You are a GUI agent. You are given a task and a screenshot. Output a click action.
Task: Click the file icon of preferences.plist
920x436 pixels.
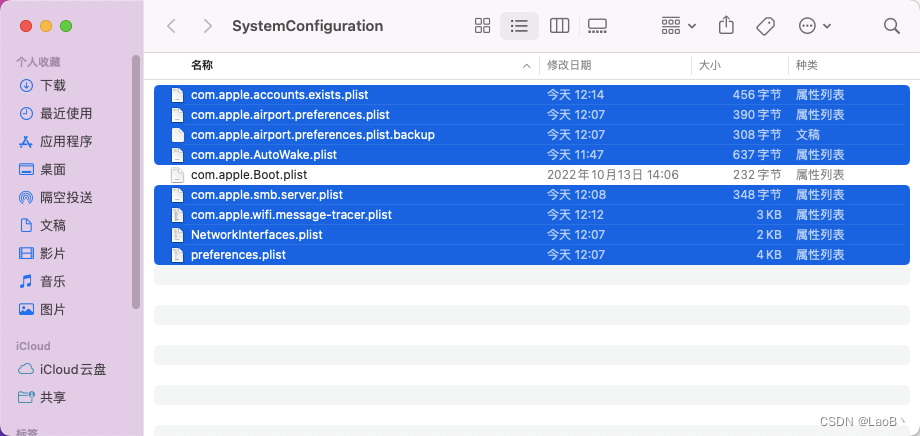pos(177,255)
